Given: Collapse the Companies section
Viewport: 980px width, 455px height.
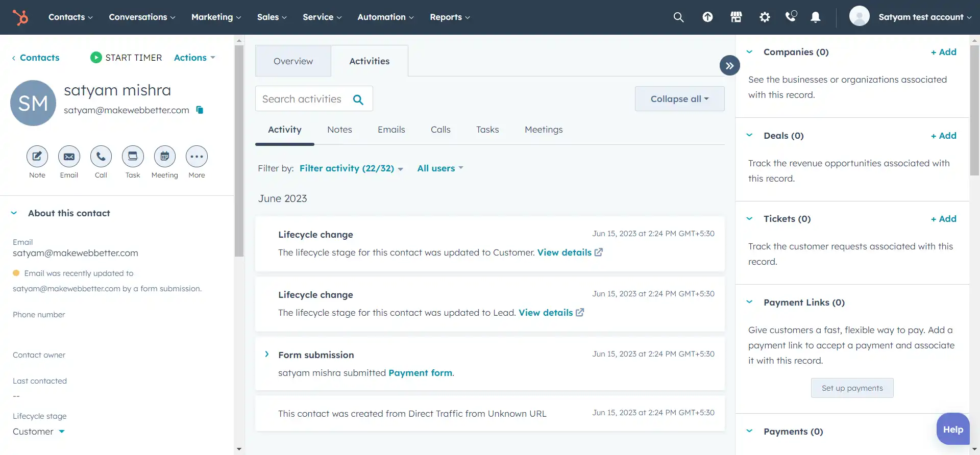Looking at the screenshot, I should 749,52.
